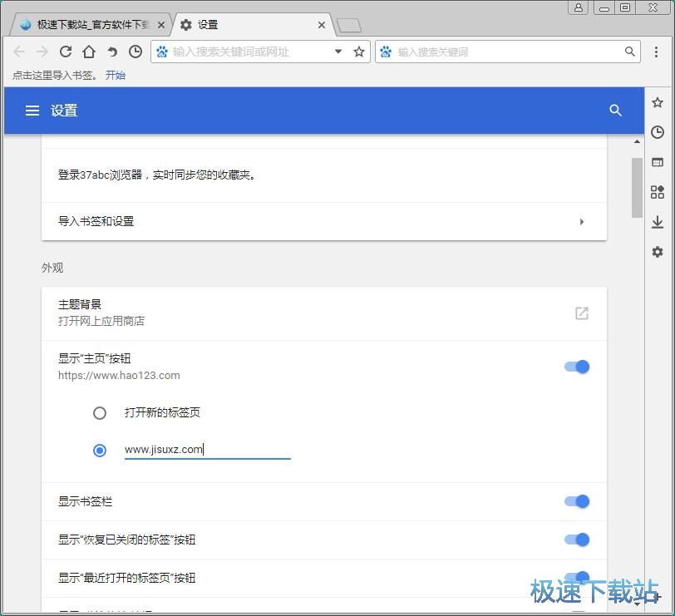
Task: Toggle the 显示"主页"按钮 switch off
Action: 576,366
